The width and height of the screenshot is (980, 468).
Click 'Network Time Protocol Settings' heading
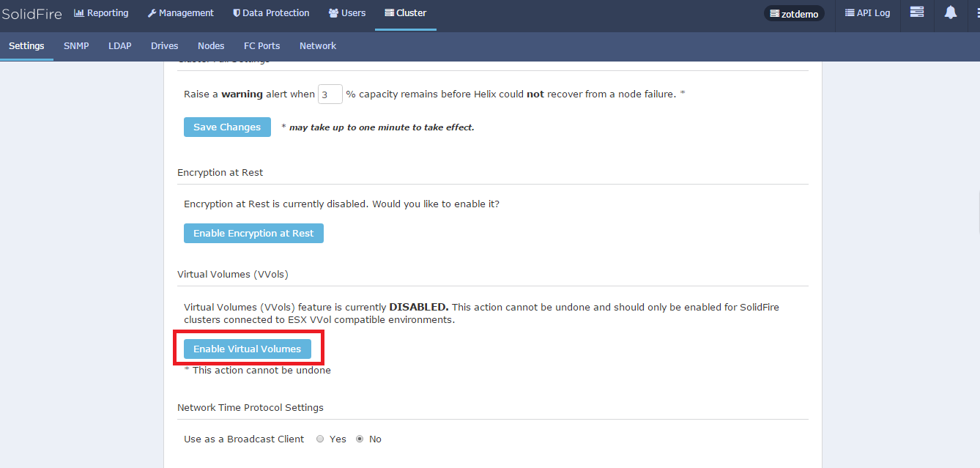point(250,407)
